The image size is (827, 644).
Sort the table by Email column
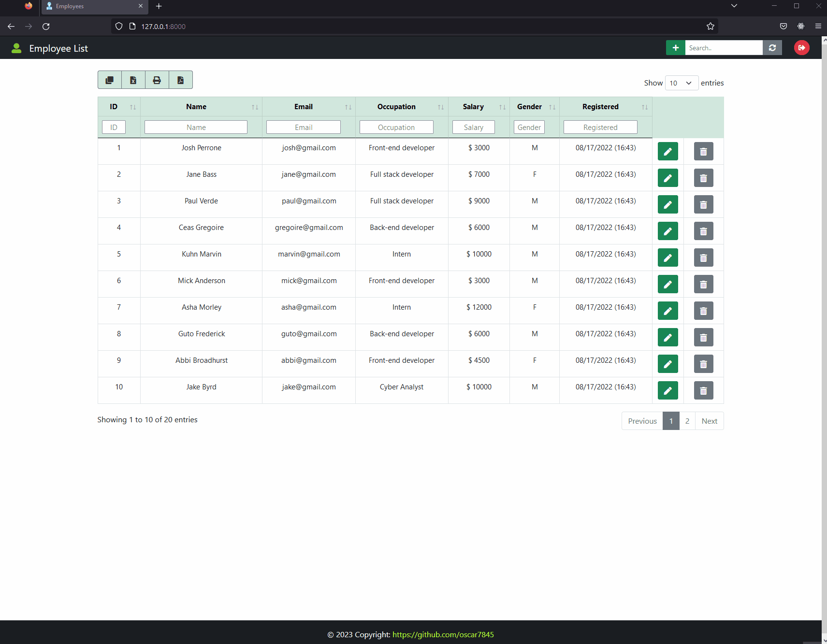tap(309, 107)
